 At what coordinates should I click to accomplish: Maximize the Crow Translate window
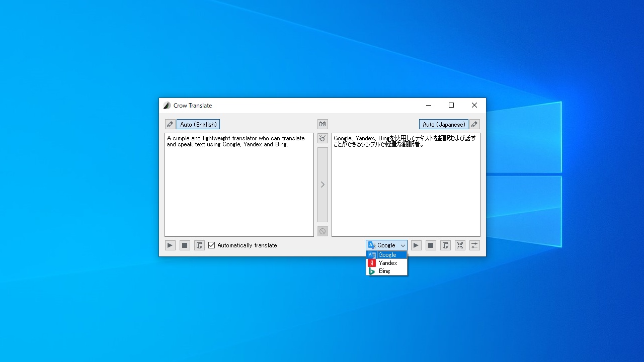[x=451, y=106]
